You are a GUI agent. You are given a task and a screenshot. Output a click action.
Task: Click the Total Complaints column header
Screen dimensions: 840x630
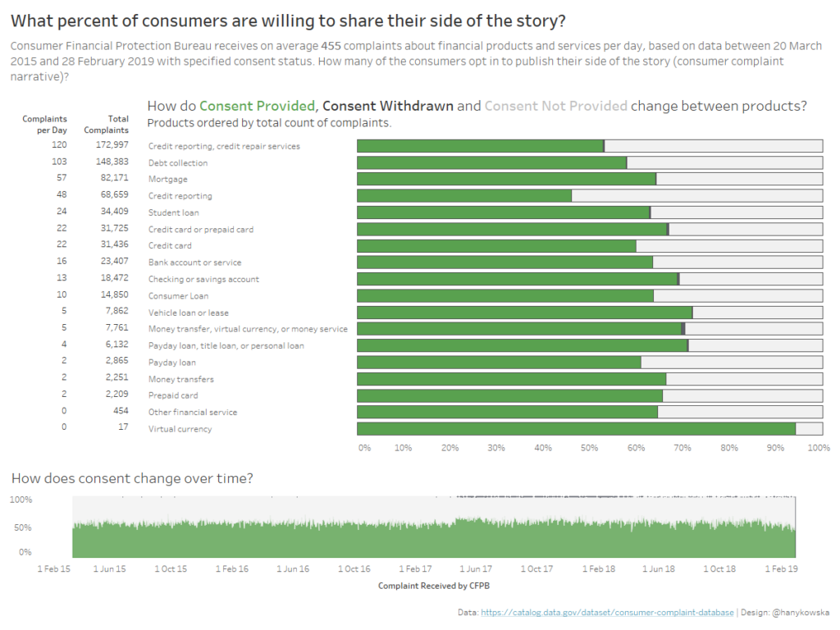(x=117, y=125)
